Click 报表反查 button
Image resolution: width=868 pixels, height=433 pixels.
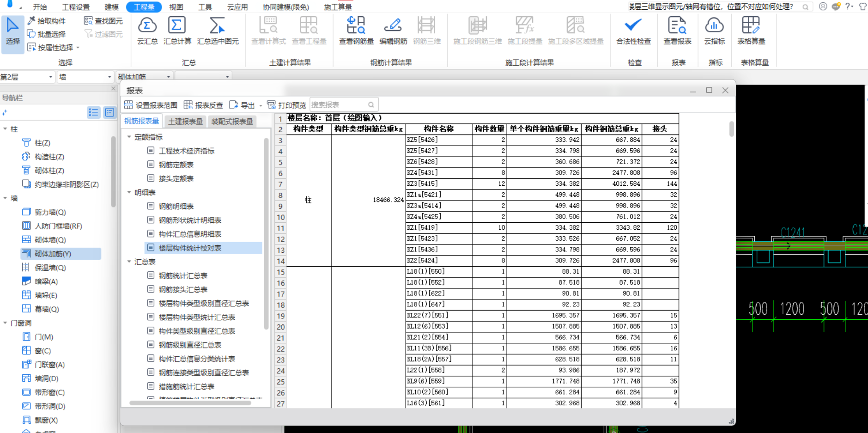[203, 105]
